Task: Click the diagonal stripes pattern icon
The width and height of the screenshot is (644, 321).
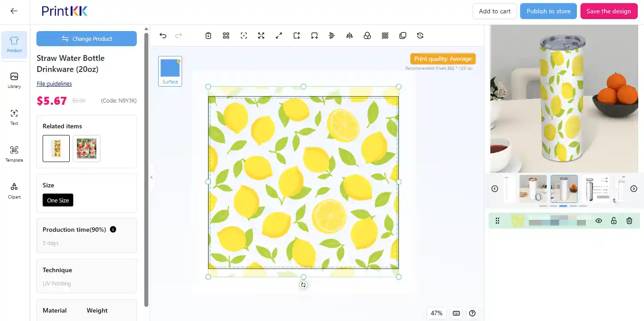Action: click(385, 36)
